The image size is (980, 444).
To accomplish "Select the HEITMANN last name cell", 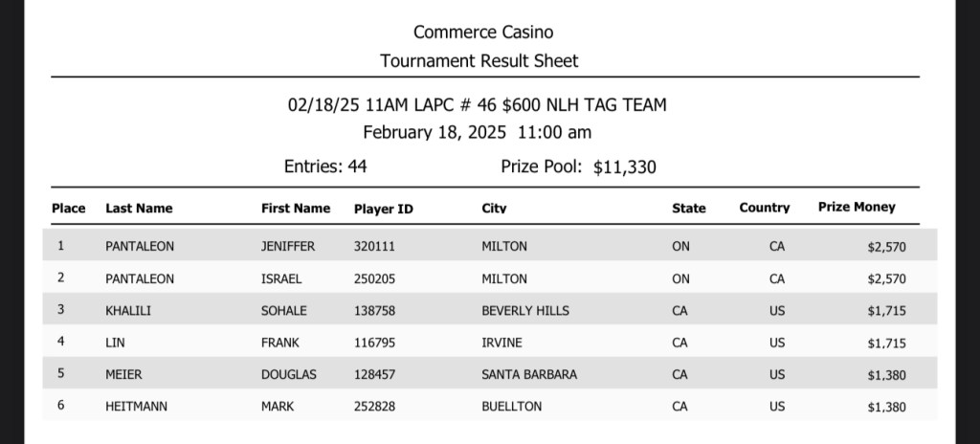I will [136, 407].
